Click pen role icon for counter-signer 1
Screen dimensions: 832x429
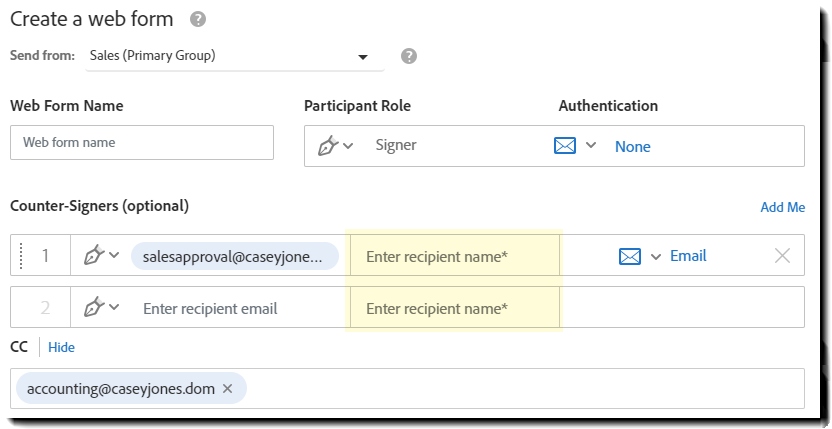pyautogui.click(x=95, y=256)
